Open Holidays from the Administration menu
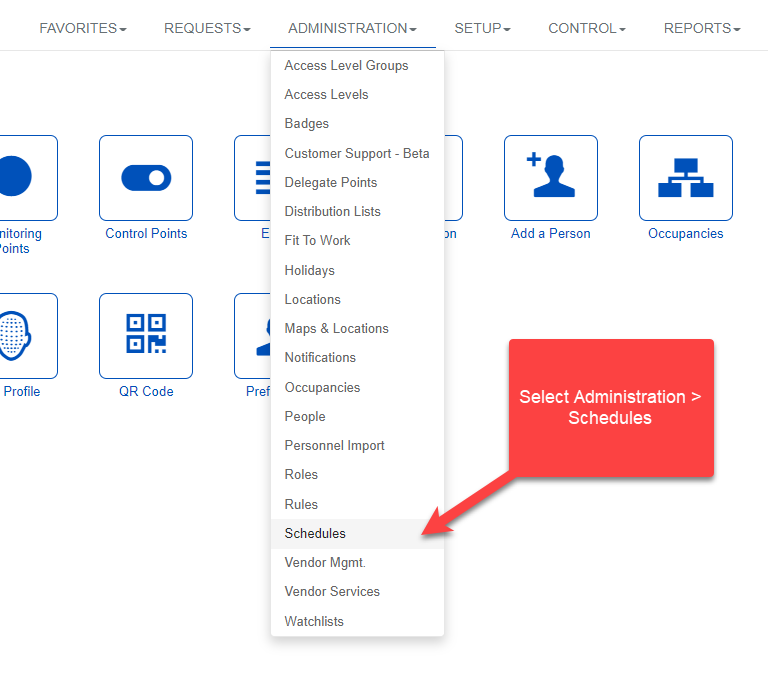 point(309,271)
